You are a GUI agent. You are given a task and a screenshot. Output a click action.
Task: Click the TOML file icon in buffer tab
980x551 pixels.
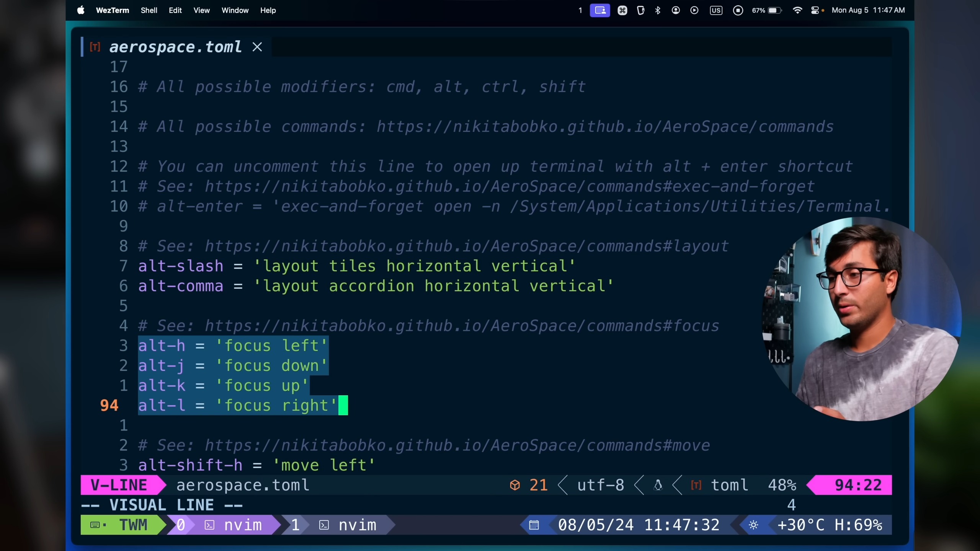(95, 47)
